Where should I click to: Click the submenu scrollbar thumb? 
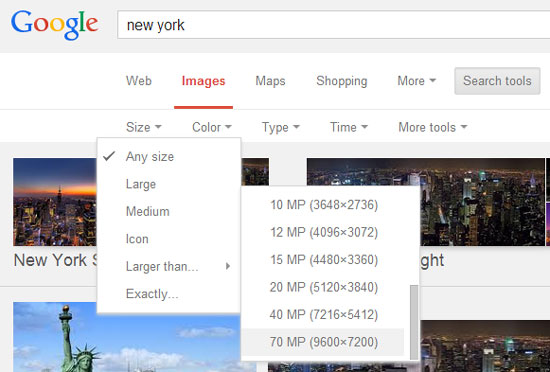tap(414, 322)
